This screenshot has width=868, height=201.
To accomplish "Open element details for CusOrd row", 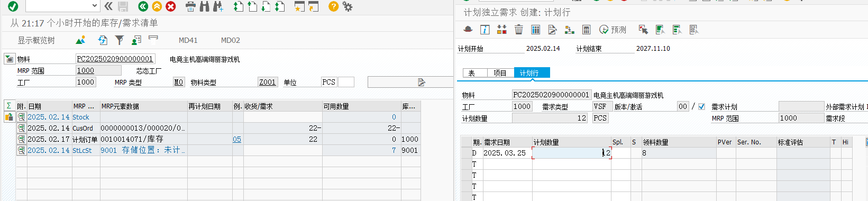I will point(21,128).
